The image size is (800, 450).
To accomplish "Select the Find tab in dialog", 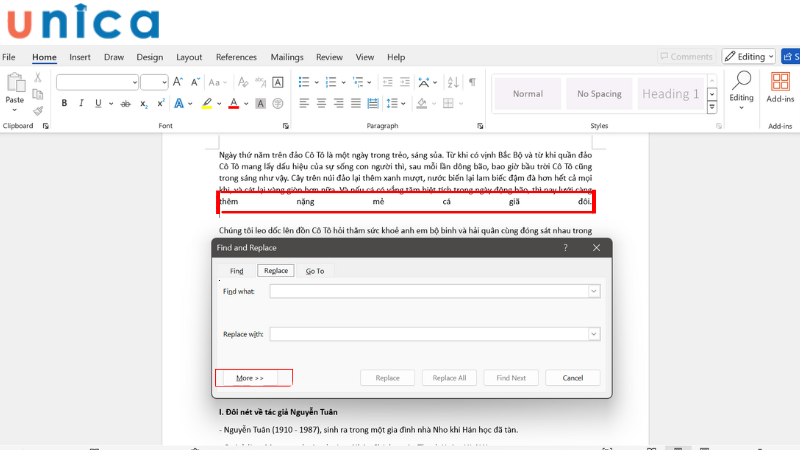I will click(x=236, y=271).
